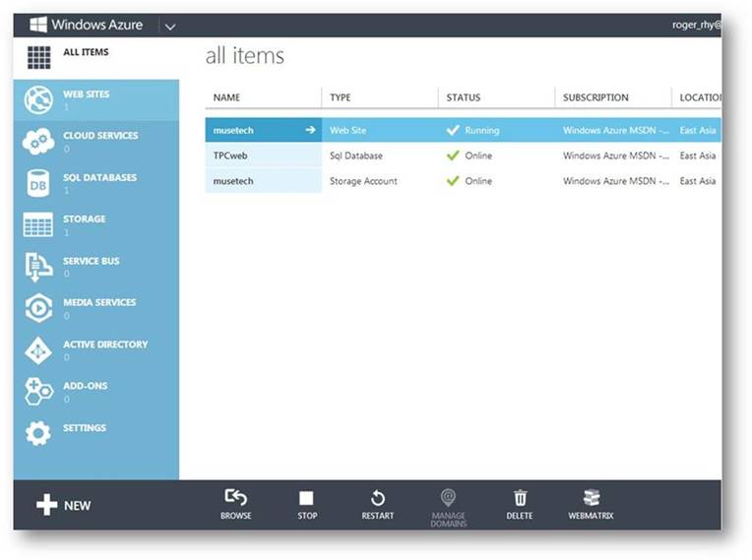The height and width of the screenshot is (560, 752).
Task: Click the NEW plus icon
Action: [x=46, y=505]
